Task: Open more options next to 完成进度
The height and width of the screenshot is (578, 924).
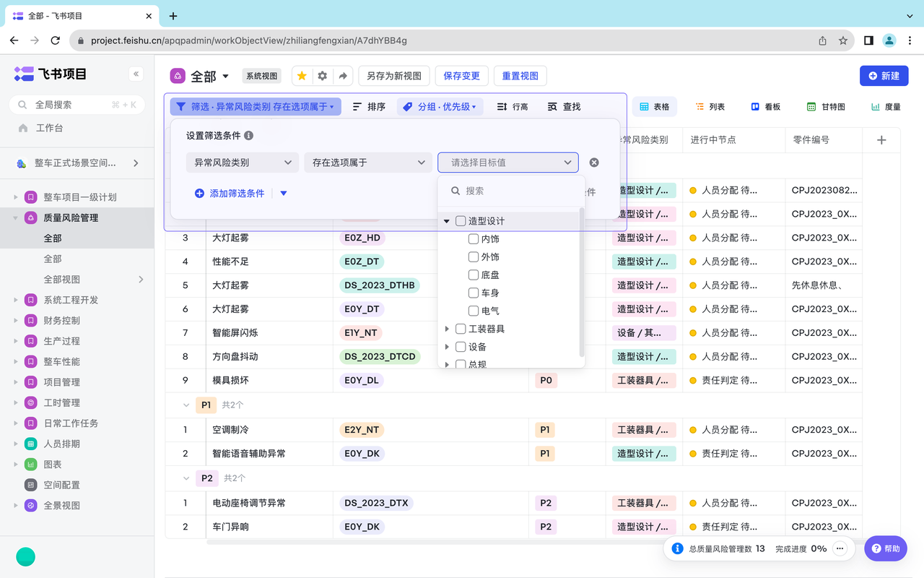Action: click(x=840, y=548)
